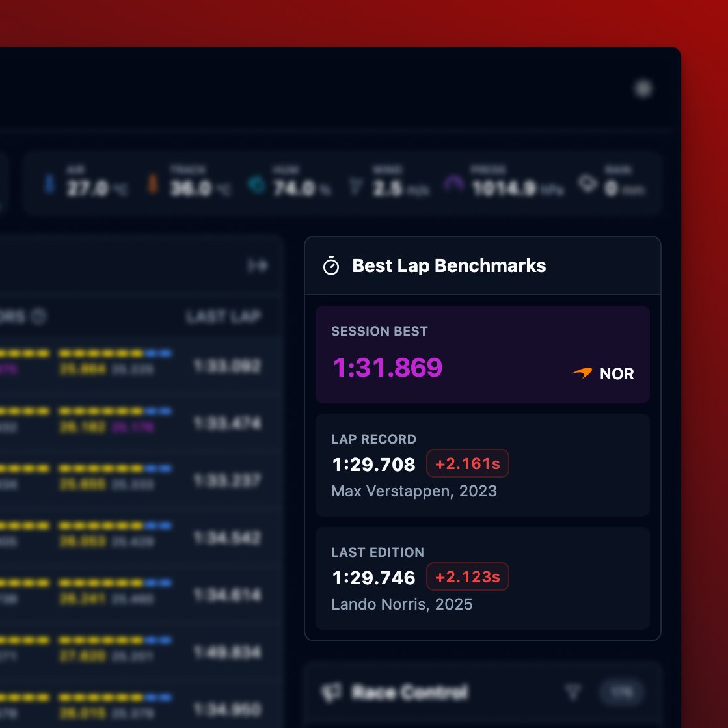Click the mini-sector bar in the 1:33.092 row
Image resolution: width=728 pixels, height=728 pixels.
(115, 354)
